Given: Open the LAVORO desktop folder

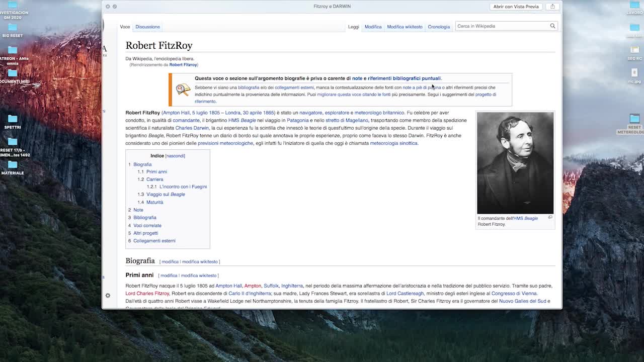Looking at the screenshot, I should [x=635, y=8].
